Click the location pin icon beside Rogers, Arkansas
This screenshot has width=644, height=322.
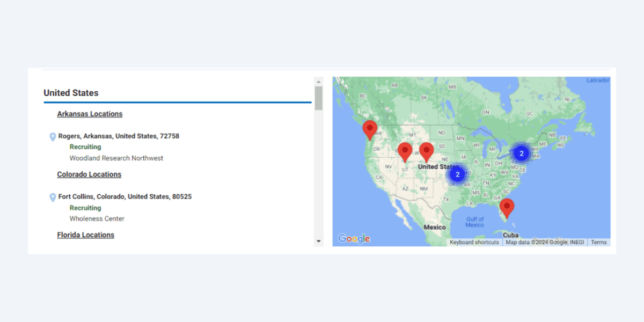point(53,137)
